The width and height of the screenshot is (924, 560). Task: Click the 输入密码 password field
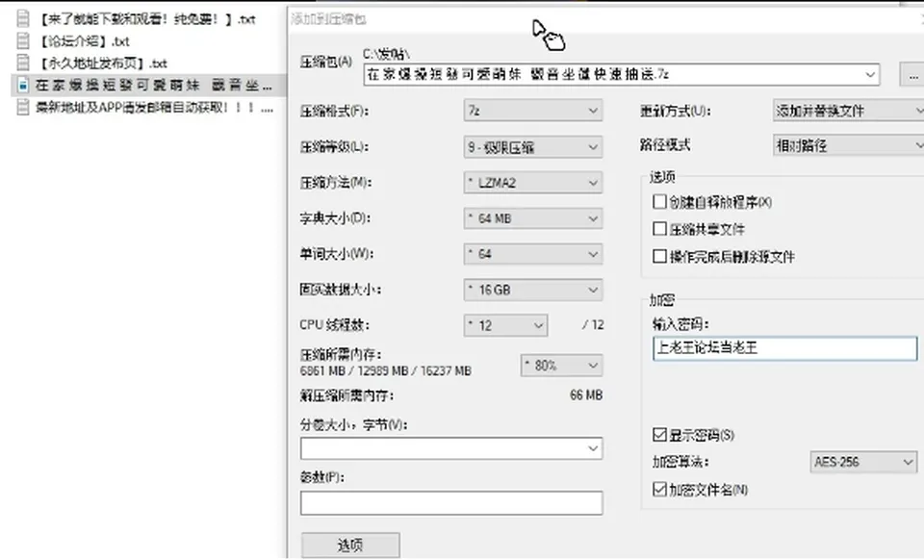point(785,348)
